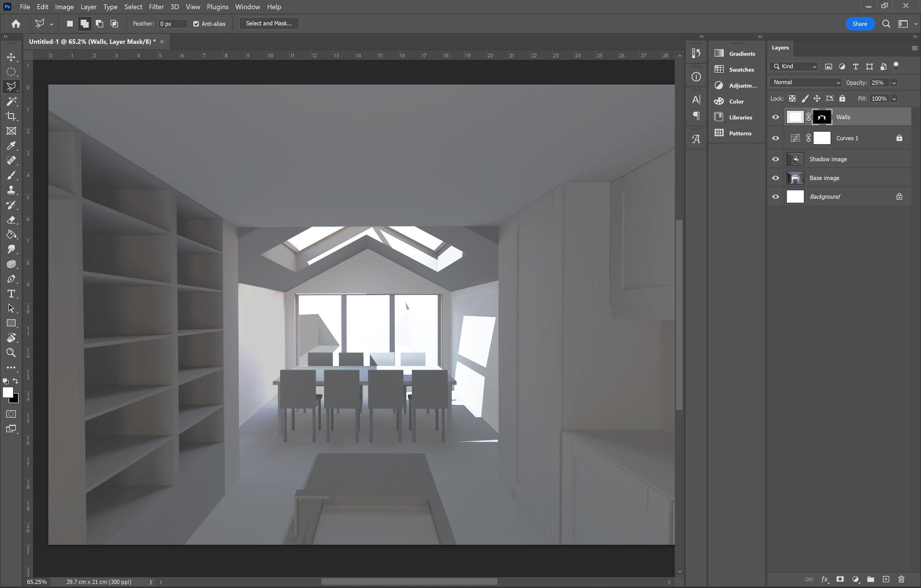Toggle the Anti-alias checkbox
This screenshot has height=588, width=921.
[196, 24]
